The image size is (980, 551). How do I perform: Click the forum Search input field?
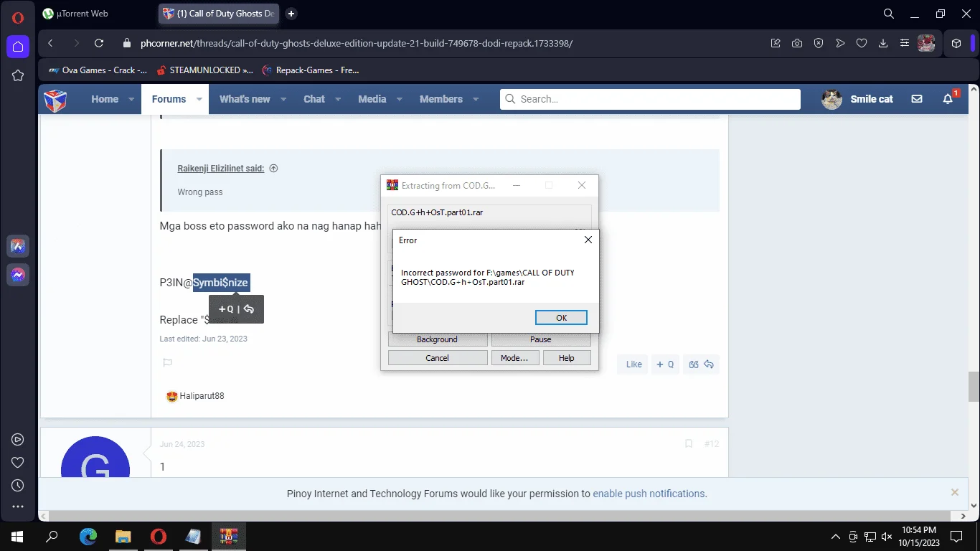pos(650,99)
